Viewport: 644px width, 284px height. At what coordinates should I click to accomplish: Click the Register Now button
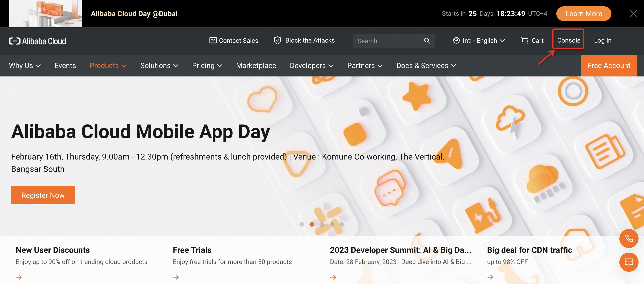pyautogui.click(x=43, y=195)
